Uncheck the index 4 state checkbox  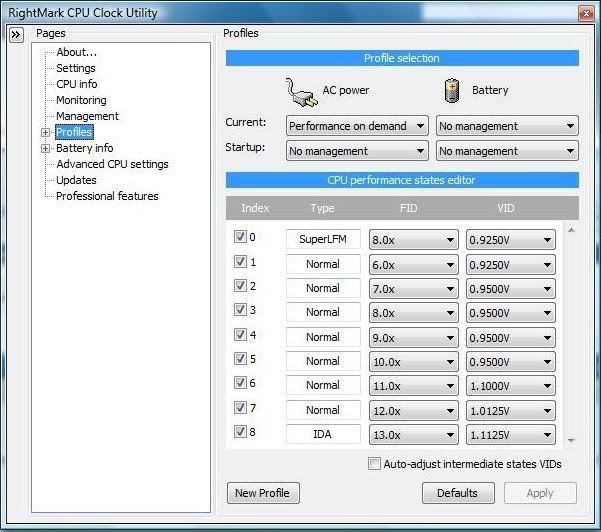[240, 334]
